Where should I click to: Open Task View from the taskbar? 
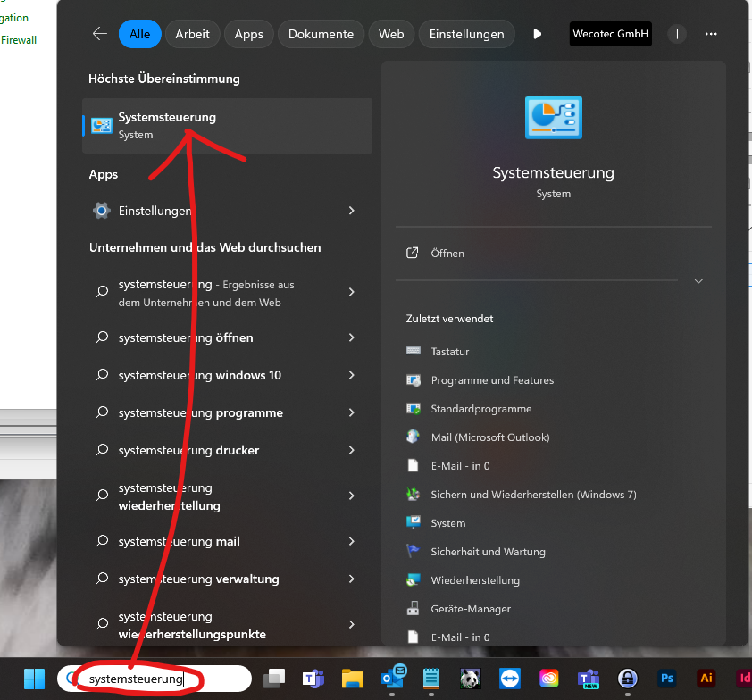274,679
